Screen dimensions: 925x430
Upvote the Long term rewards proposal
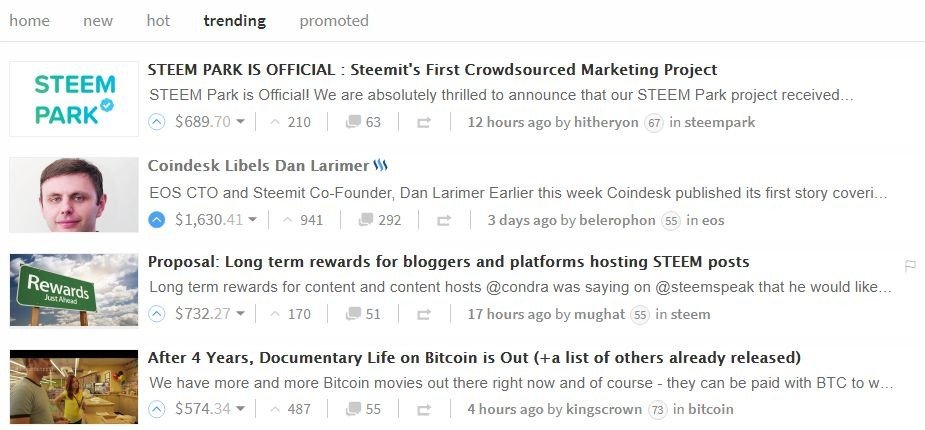tap(157, 314)
